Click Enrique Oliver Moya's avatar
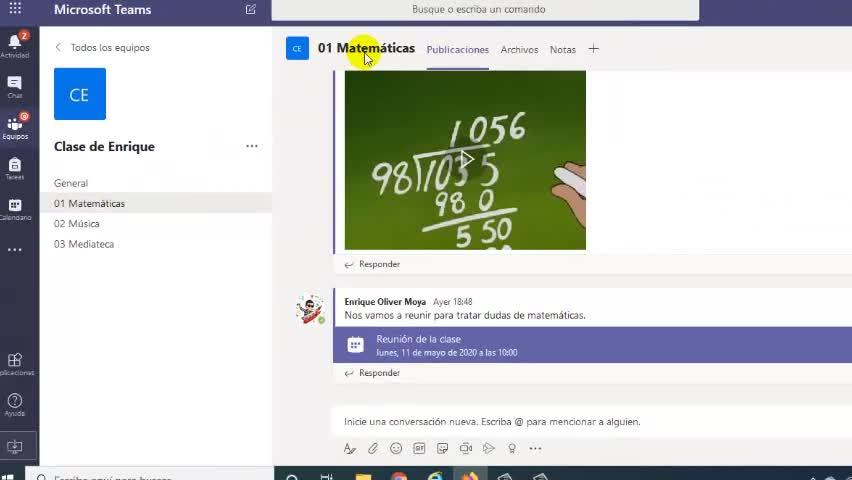Image resolution: width=852 pixels, height=480 pixels. [x=310, y=309]
